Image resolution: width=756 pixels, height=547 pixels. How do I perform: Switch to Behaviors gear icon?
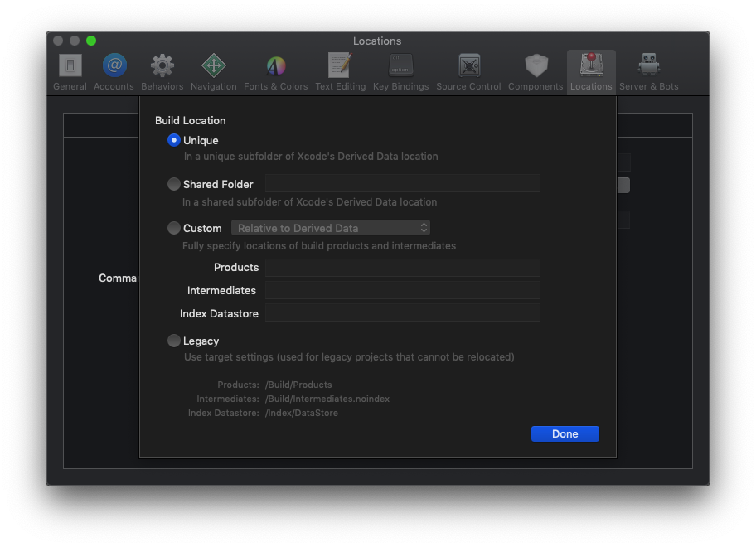[162, 72]
